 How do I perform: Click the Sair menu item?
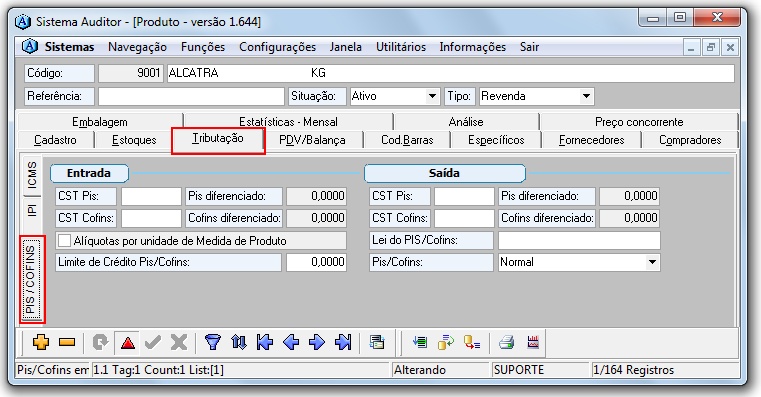529,47
